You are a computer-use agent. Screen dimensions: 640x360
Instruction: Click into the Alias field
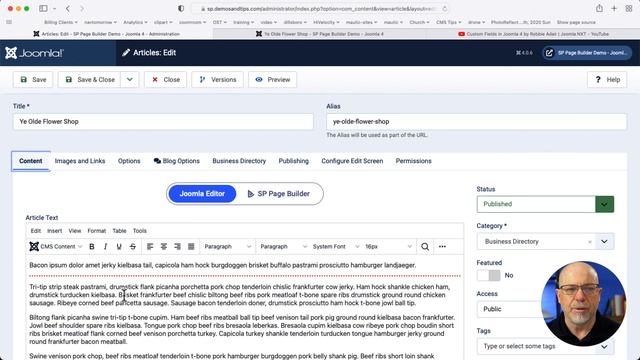pos(476,122)
